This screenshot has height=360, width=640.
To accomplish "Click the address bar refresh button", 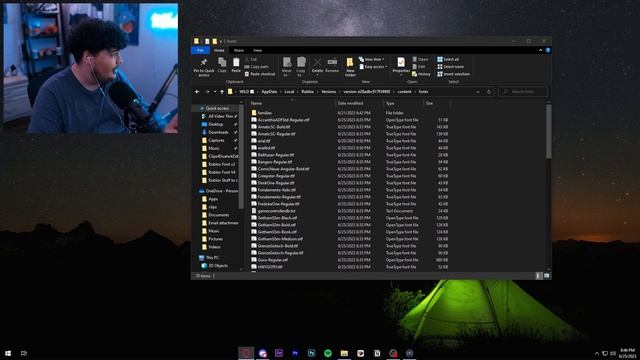I will coord(489,92).
